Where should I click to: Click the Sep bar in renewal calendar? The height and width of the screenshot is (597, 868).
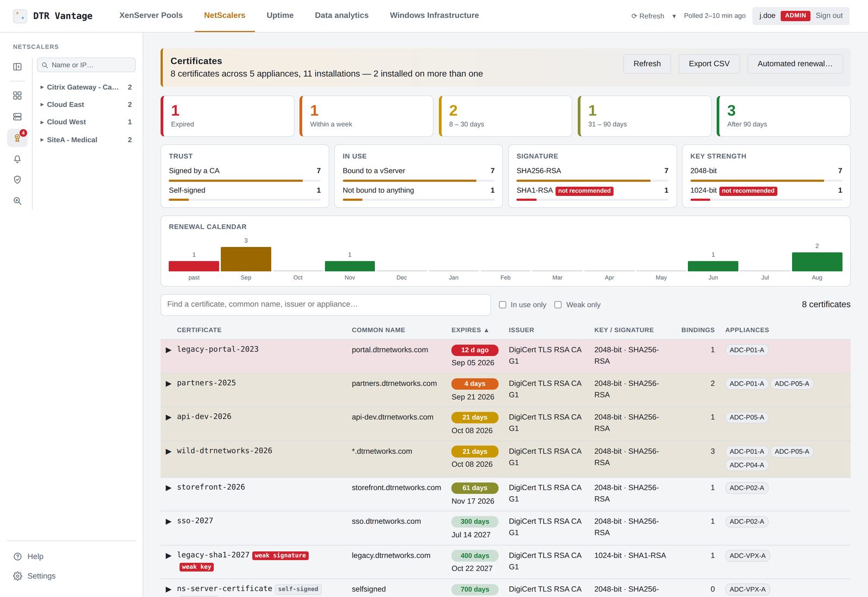point(246,259)
